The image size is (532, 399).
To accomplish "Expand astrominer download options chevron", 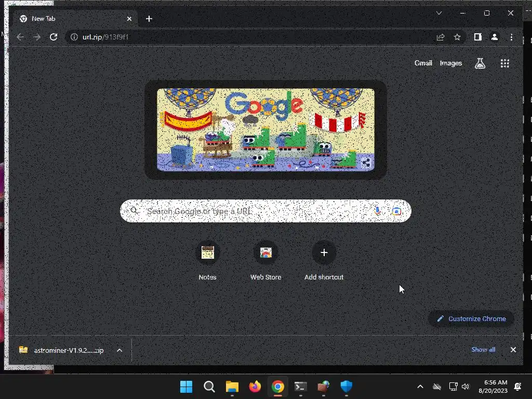I will tap(119, 350).
